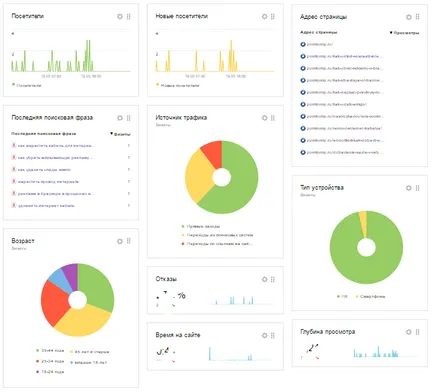The image size is (434, 392).
Task: Open settings gear of Возраст widget
Action: coord(120,241)
